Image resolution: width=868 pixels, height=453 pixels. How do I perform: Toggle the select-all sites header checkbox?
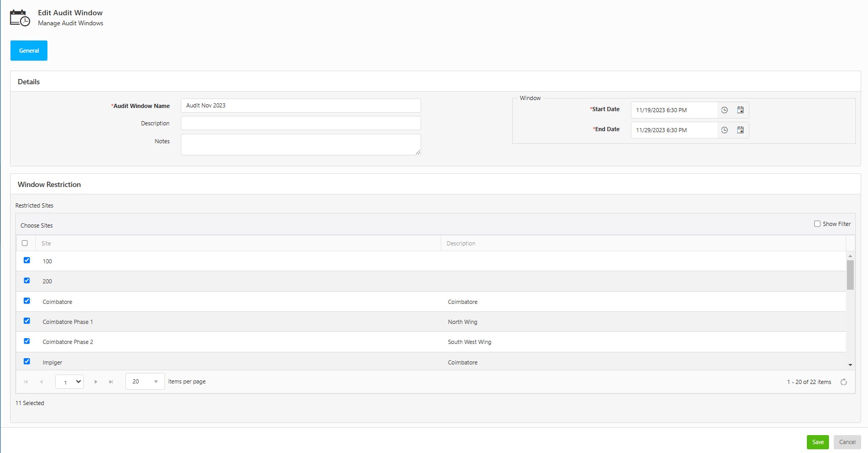click(25, 243)
